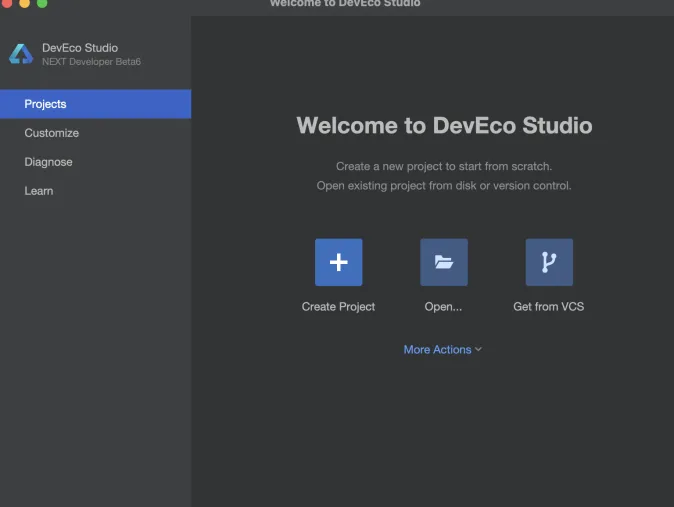Click the DevEco Studio logo in the sidebar
Image resolution: width=674 pixels, height=507 pixels.
tap(21, 54)
